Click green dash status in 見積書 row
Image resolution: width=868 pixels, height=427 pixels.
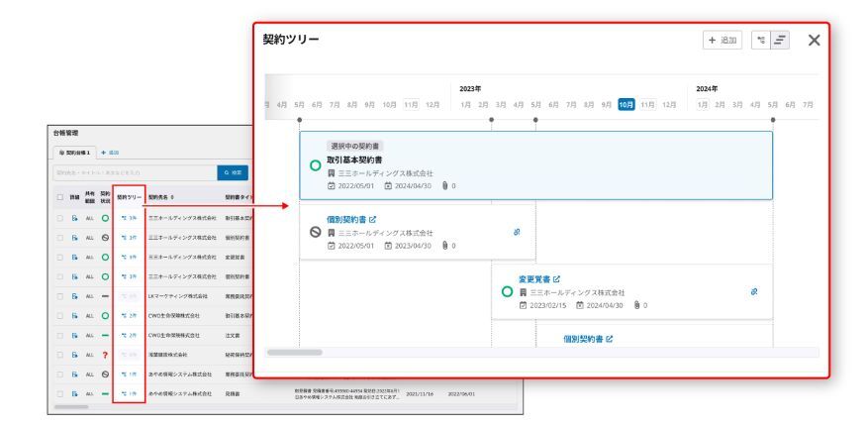coord(105,393)
